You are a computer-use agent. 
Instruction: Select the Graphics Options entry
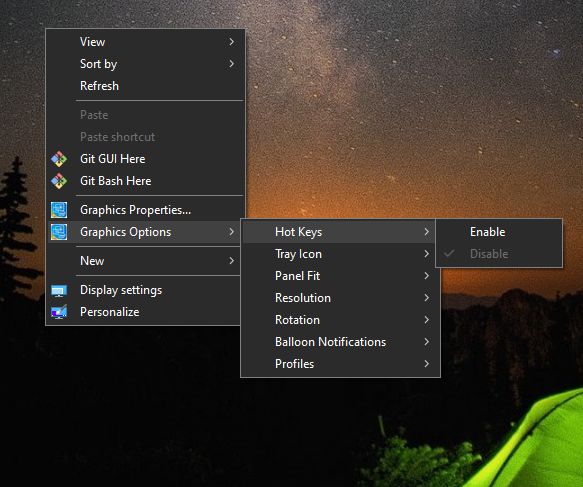[145, 232]
